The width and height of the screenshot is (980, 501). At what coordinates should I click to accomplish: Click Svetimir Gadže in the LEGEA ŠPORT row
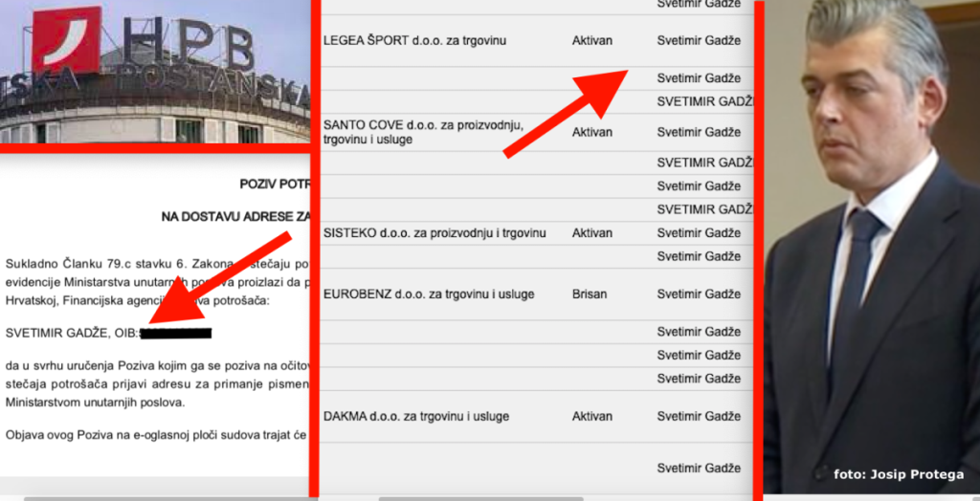(x=699, y=41)
